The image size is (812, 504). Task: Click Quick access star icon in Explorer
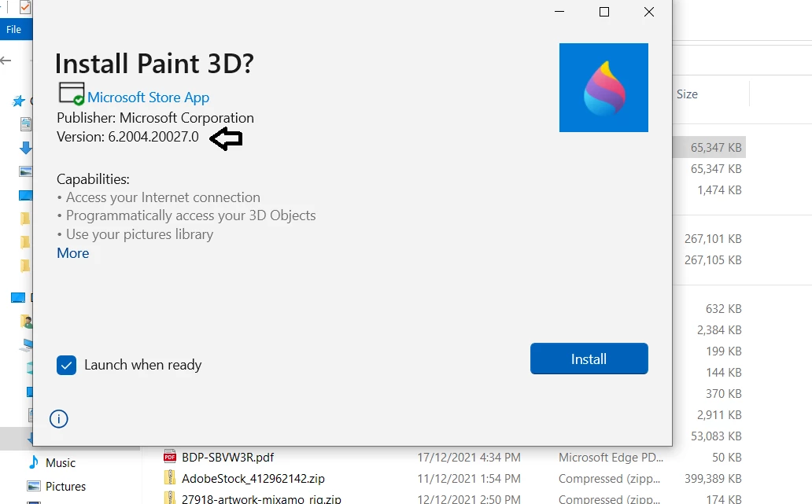coord(19,101)
